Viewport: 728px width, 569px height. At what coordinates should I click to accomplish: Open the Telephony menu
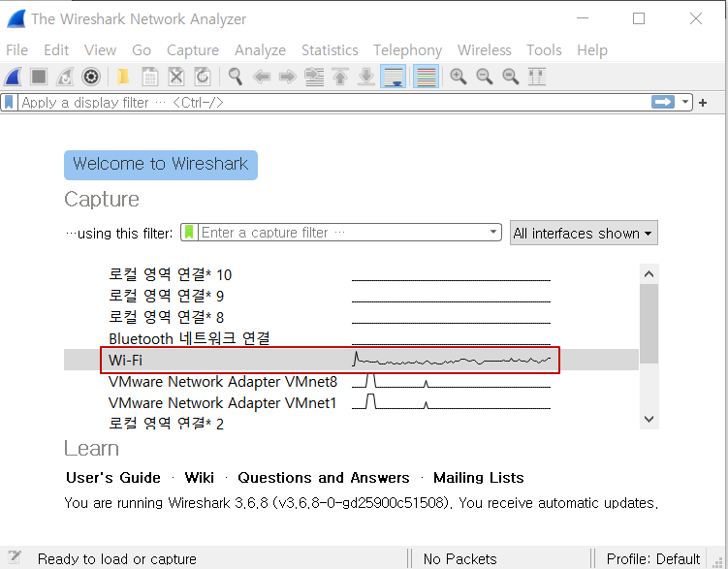[408, 50]
